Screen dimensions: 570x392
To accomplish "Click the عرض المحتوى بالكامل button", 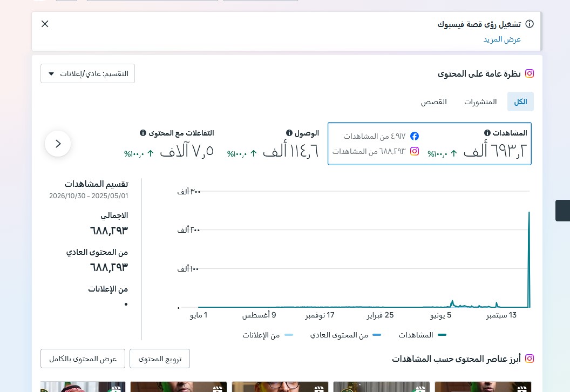I will [x=83, y=359].
